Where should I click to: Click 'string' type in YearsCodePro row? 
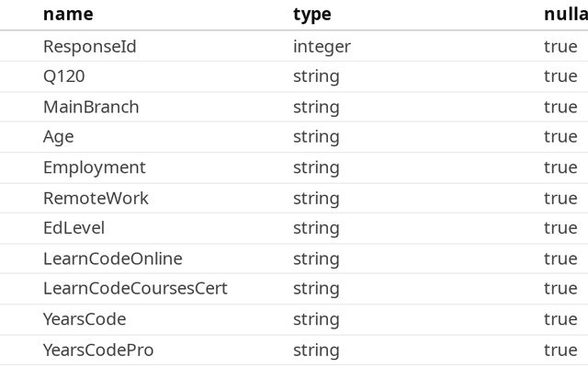pyautogui.click(x=316, y=351)
